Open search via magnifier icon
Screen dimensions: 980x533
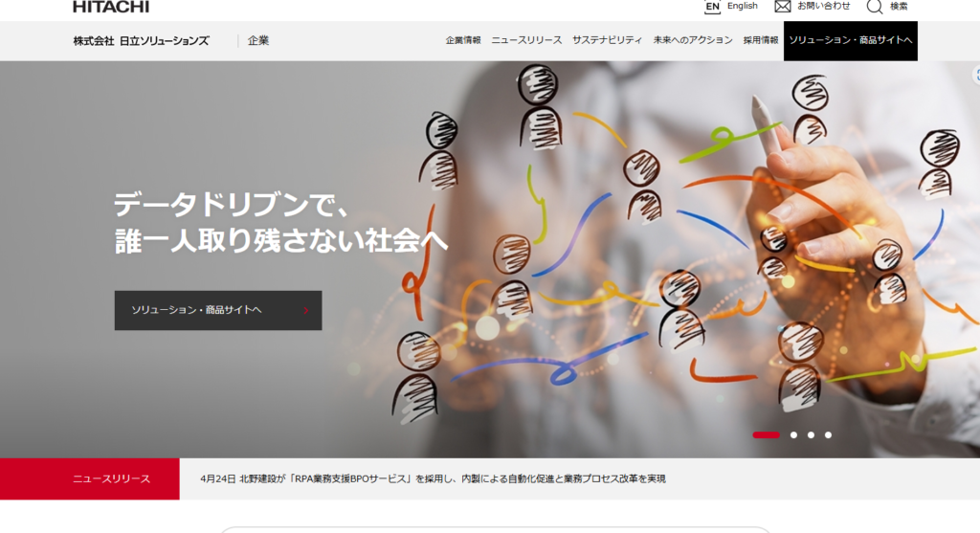click(875, 7)
